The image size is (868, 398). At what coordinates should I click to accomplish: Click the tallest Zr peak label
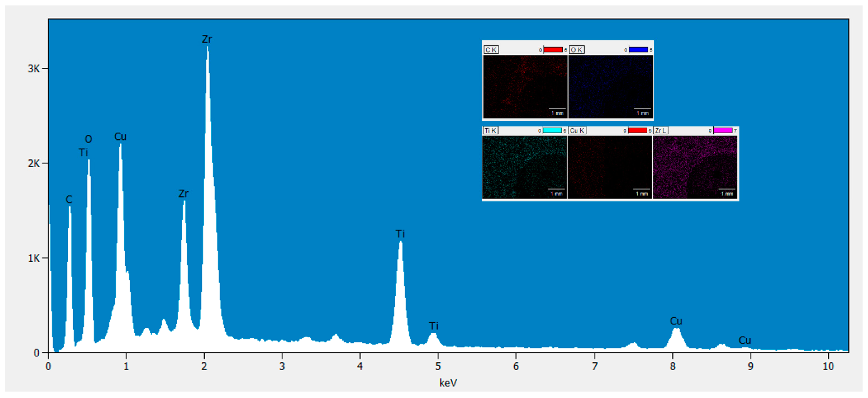point(208,39)
